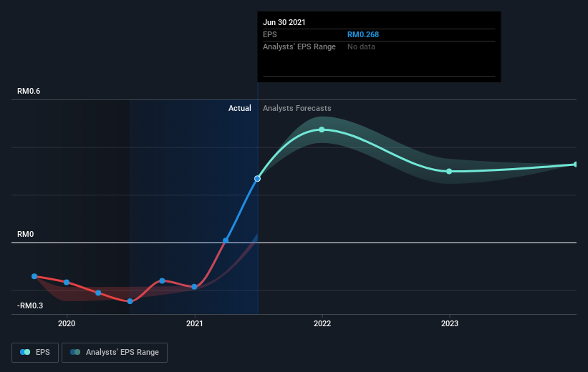Click the 2022 x-axis label
The height and width of the screenshot is (372, 588).
coord(322,323)
